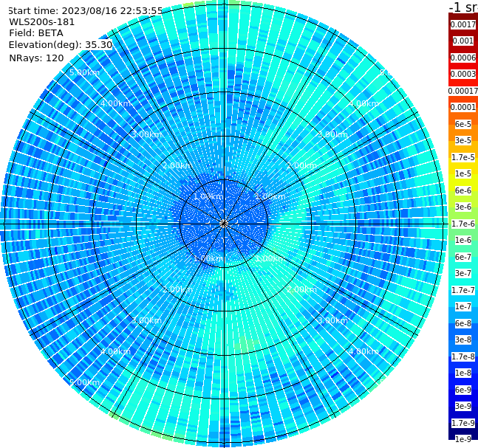Click the 1e-6 colorbar label

coord(463,240)
